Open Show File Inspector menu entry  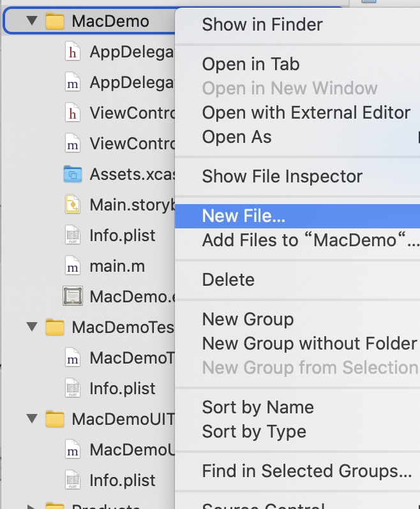click(282, 176)
